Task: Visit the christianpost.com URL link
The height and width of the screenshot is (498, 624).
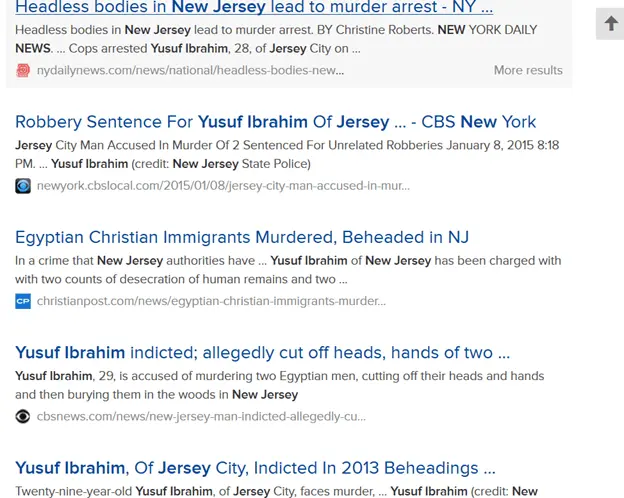Action: coord(211,301)
